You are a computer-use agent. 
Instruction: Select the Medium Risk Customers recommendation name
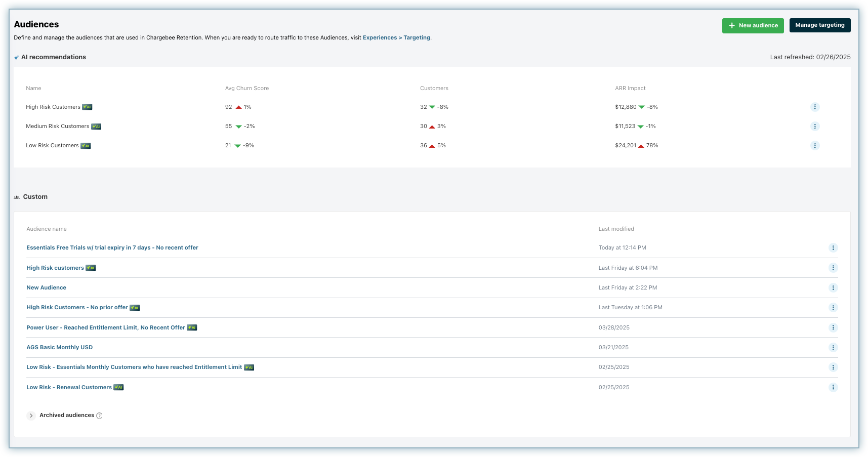[58, 126]
